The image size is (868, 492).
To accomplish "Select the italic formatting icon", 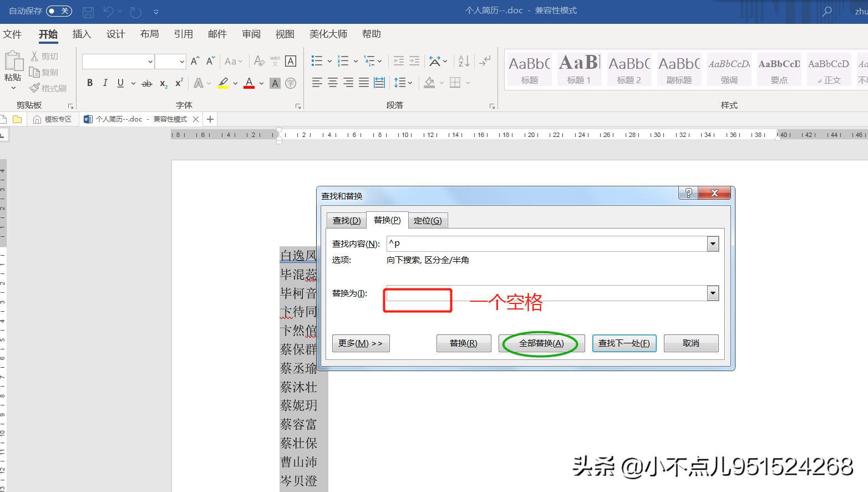I will [x=105, y=83].
